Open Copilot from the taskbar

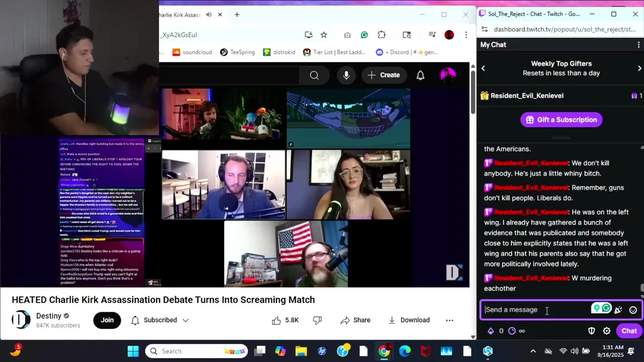pos(280,351)
